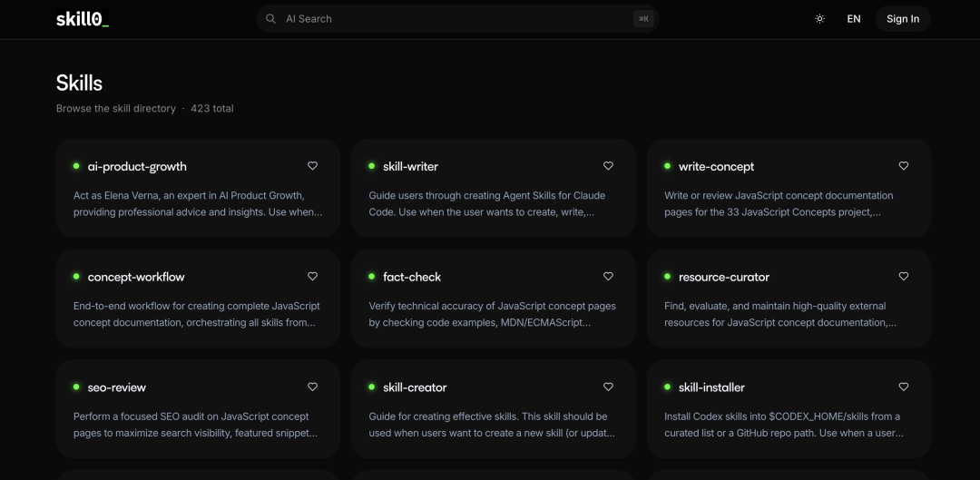Open the fact-check skill title
980x480 pixels.
click(412, 278)
